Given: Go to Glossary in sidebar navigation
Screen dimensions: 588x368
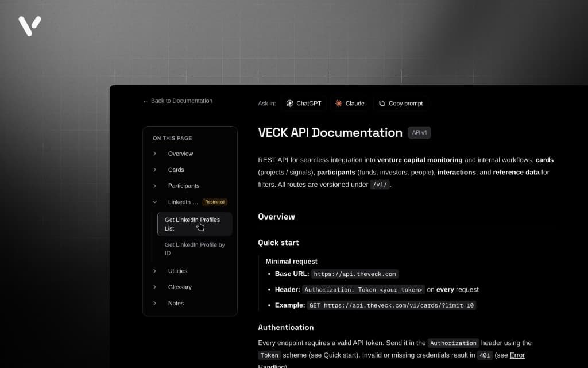Looking at the screenshot, I should (180, 287).
